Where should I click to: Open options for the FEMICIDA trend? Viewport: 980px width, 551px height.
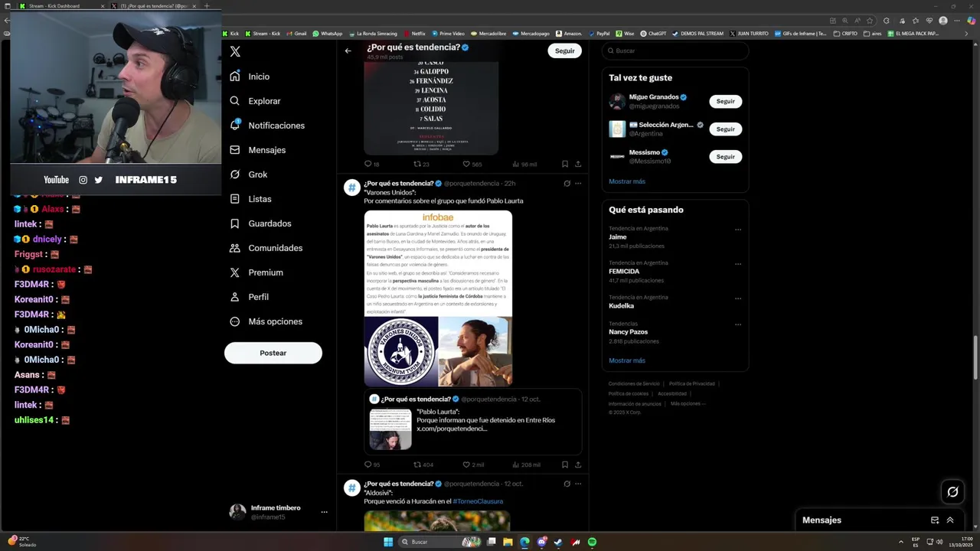pyautogui.click(x=738, y=264)
